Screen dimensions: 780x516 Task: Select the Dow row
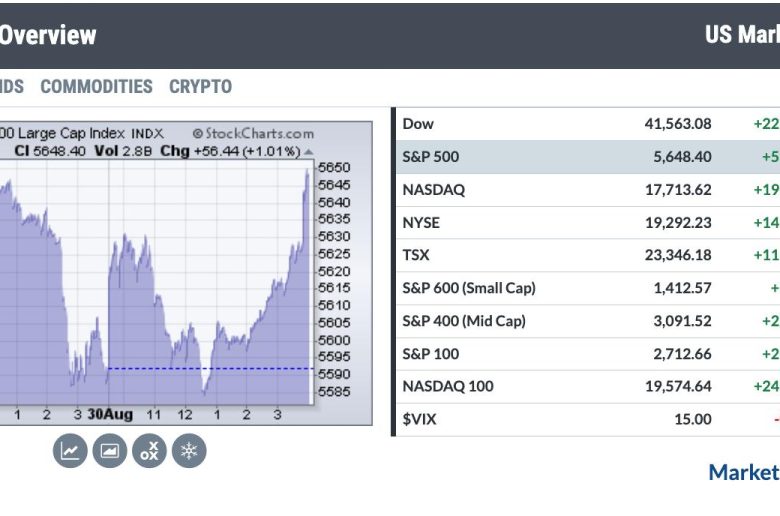pyautogui.click(x=588, y=124)
